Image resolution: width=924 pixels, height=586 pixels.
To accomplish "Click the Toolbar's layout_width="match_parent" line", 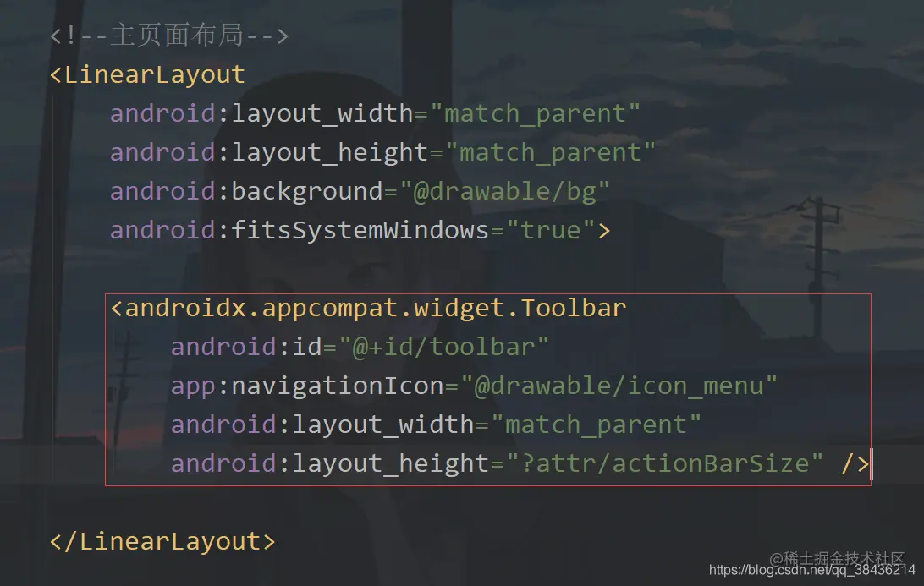I will point(436,424).
